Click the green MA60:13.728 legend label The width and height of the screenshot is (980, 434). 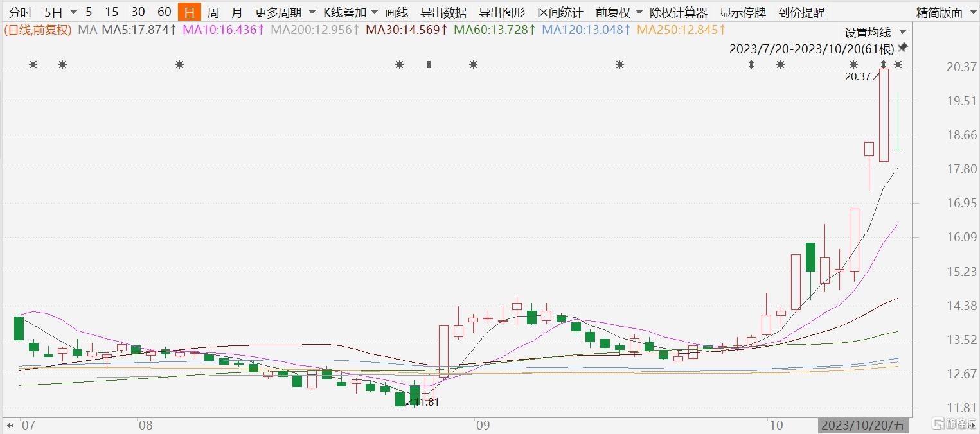point(495,30)
